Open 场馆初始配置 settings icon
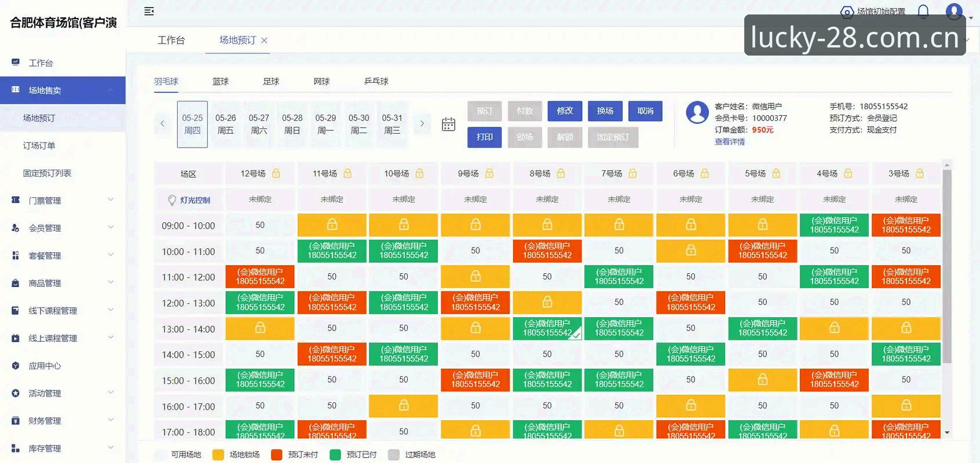The image size is (980, 463). click(847, 12)
